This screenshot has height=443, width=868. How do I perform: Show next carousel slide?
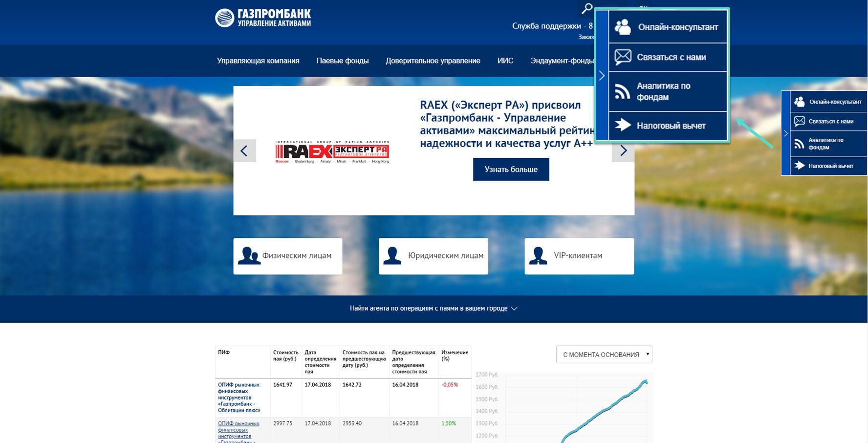[623, 151]
